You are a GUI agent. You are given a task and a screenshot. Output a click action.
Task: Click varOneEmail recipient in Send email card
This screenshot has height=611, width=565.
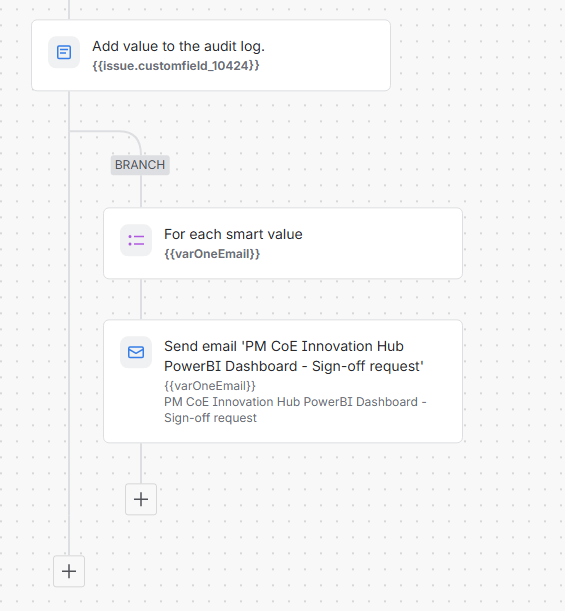pyautogui.click(x=210, y=386)
